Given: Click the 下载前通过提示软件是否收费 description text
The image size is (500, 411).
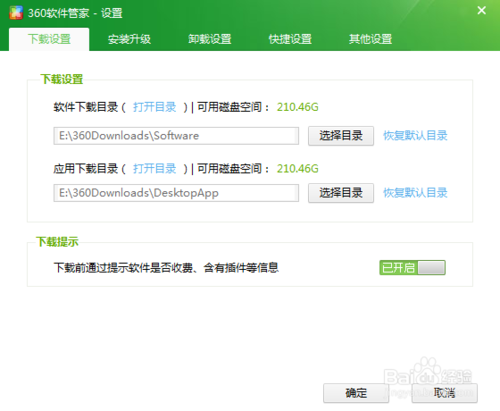Looking at the screenshot, I should tap(166, 268).
